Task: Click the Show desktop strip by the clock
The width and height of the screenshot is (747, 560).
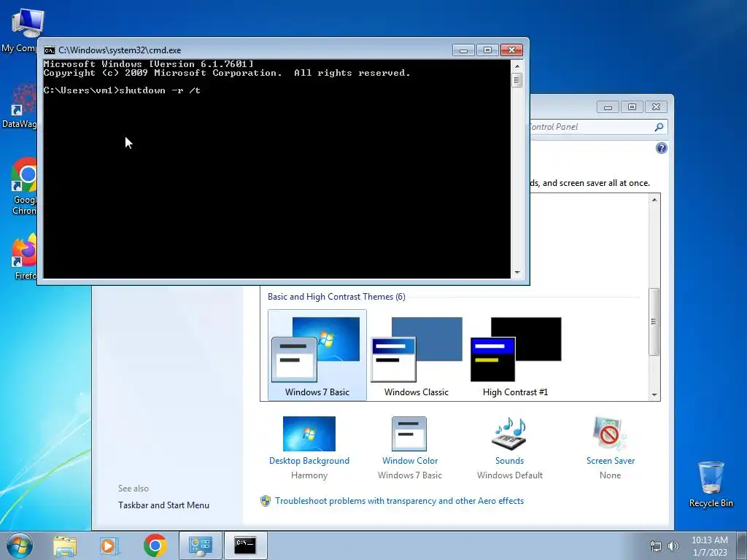Action: coord(743,545)
